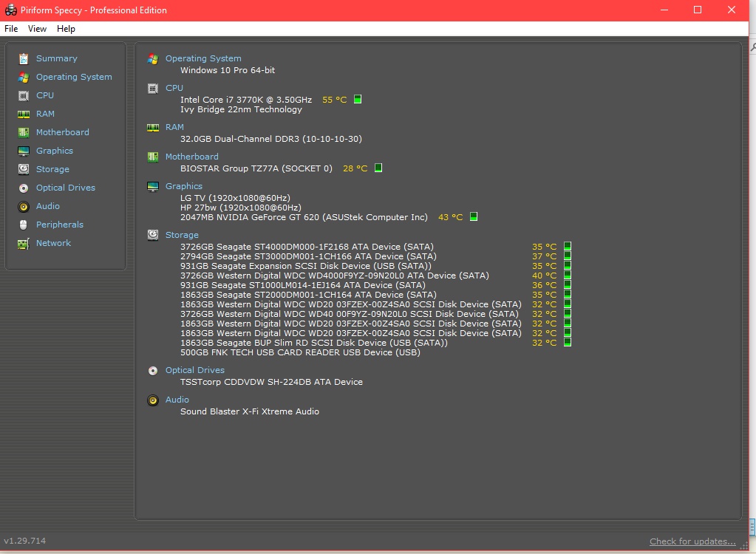Click Check for updates link
This screenshot has height=554, width=756.
[x=692, y=541]
